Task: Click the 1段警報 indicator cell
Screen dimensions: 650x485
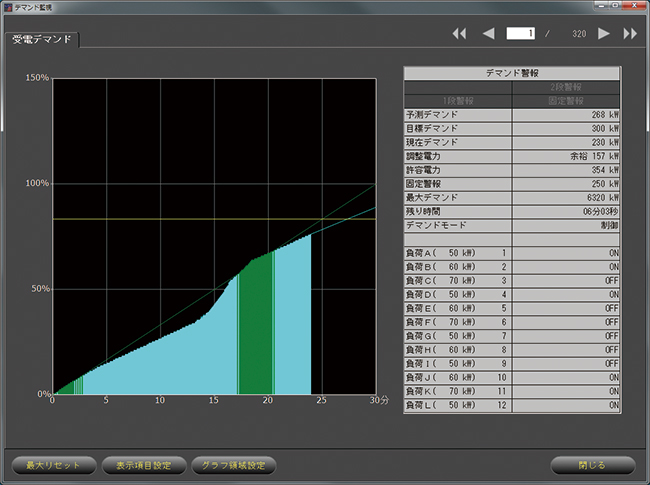Action: coord(458,101)
